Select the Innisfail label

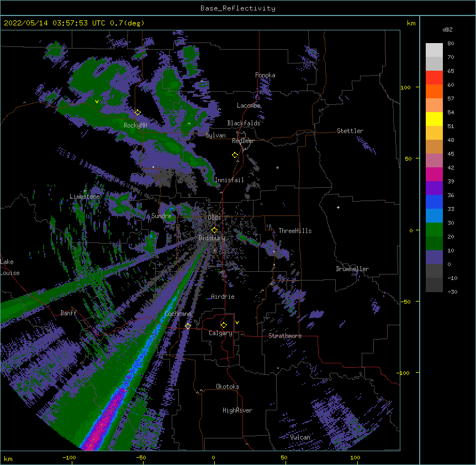coord(229,180)
